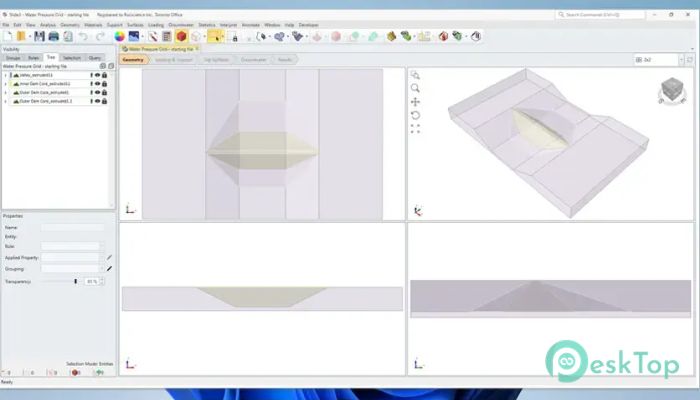Open the image/landscape picture tool
Viewport: 700px width, 400px height.
point(133,36)
